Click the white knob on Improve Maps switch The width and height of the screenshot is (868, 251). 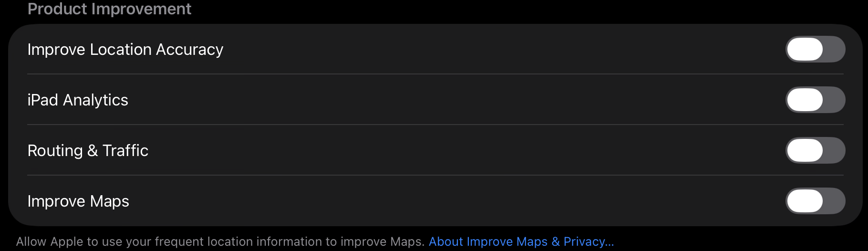(805, 201)
